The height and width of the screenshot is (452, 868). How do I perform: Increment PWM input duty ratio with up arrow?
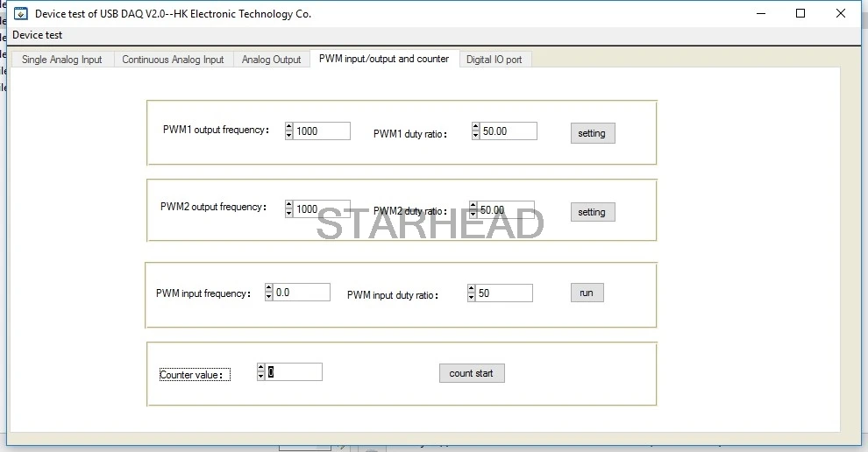pos(471,289)
